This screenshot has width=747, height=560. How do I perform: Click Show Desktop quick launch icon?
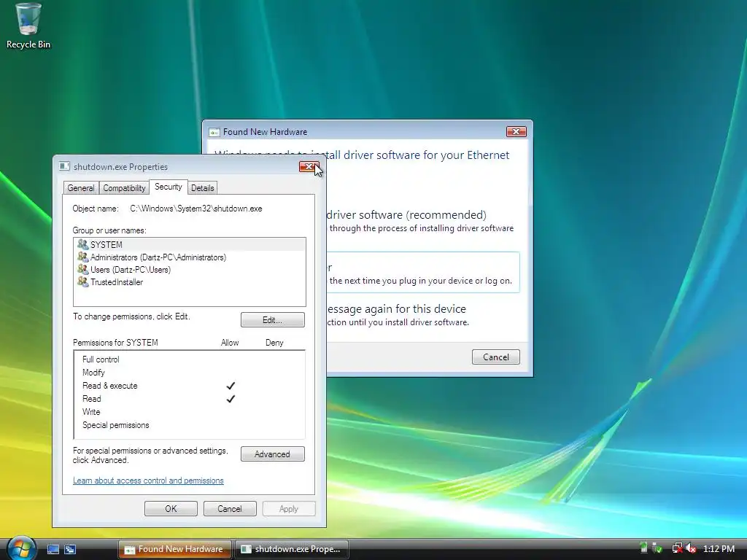coord(53,549)
